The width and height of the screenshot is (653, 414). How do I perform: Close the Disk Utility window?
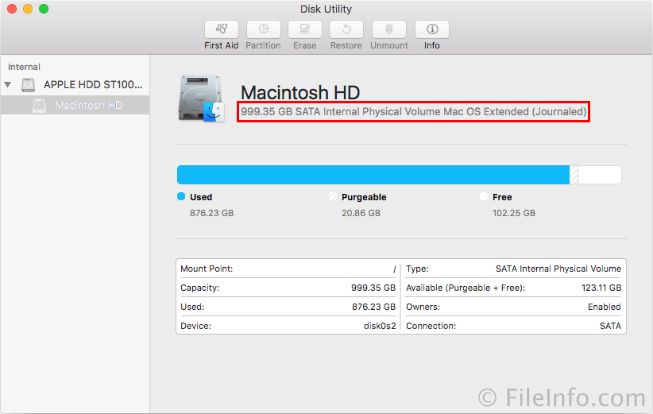tap(12, 9)
